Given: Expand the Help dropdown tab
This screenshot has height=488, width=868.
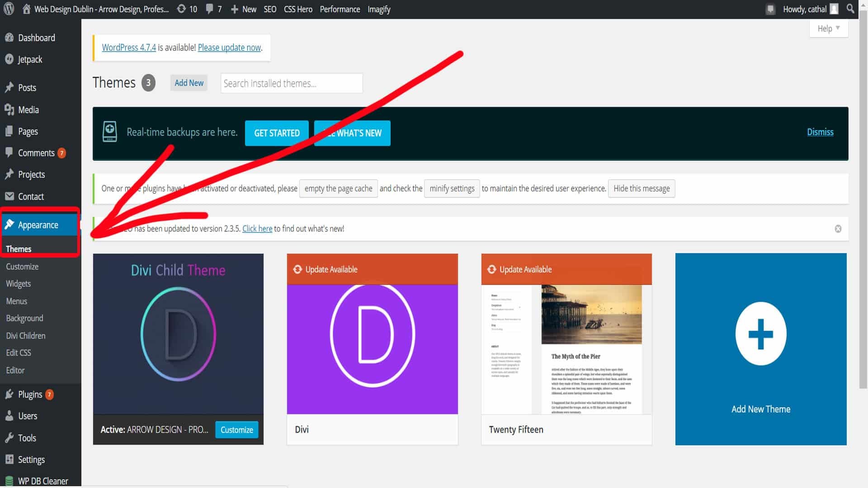Looking at the screenshot, I should 829,28.
